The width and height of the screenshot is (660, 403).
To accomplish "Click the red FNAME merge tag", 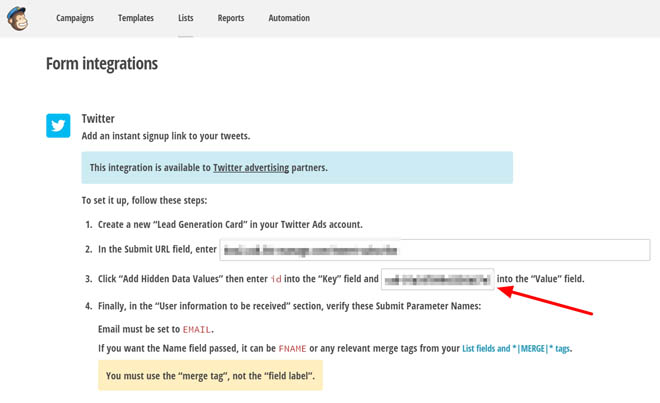I will (292, 349).
